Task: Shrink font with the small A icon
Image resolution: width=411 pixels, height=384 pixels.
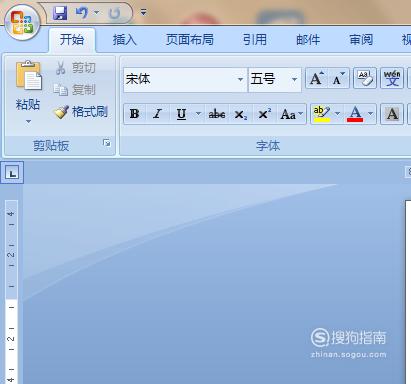Action: 338,78
